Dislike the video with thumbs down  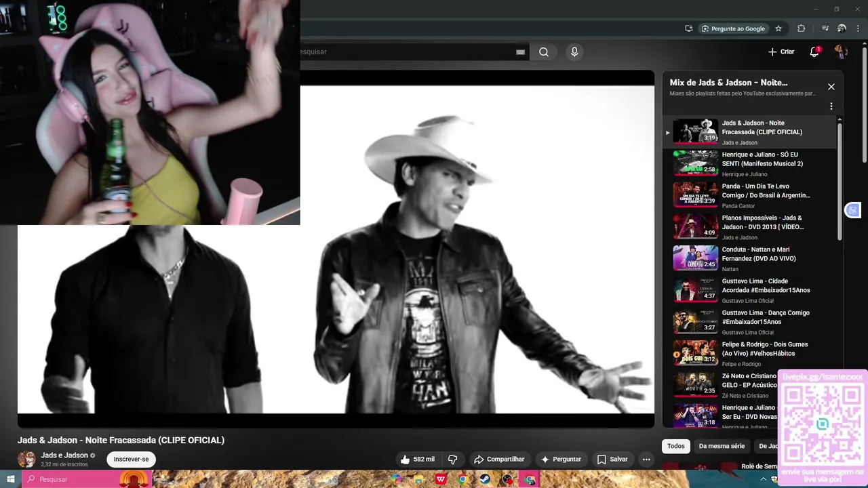(452, 460)
